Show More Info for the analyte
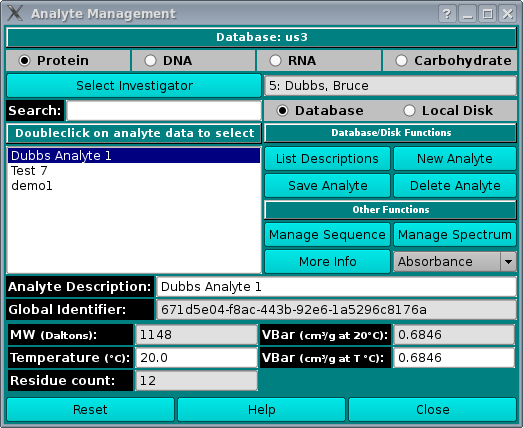 (327, 262)
